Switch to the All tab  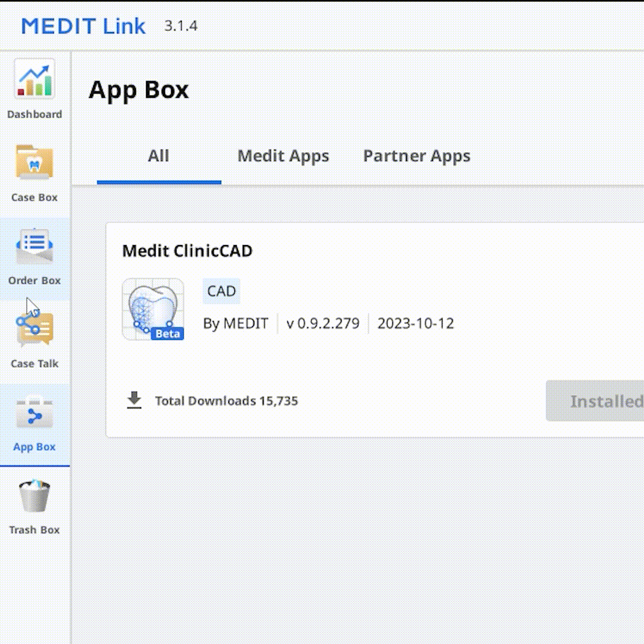click(x=159, y=156)
